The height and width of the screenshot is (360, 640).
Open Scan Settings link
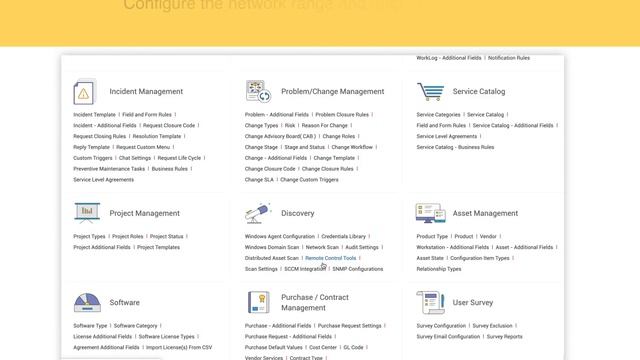(261, 269)
